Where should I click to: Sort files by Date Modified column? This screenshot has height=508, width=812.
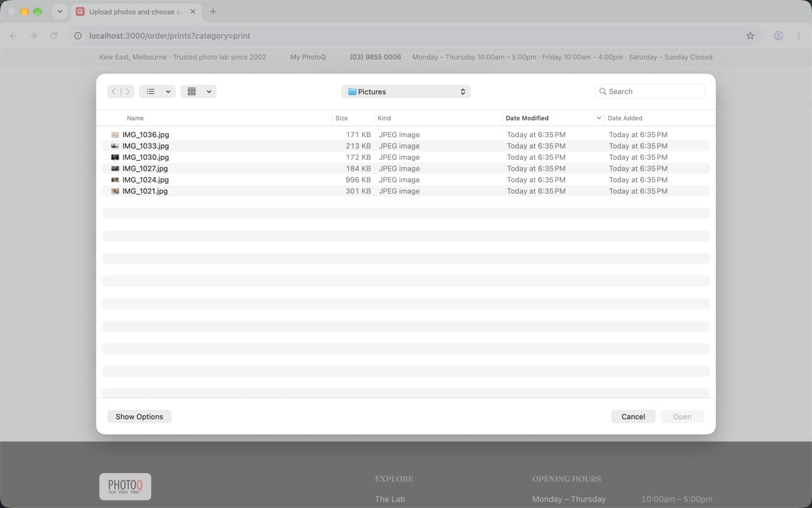(527, 118)
